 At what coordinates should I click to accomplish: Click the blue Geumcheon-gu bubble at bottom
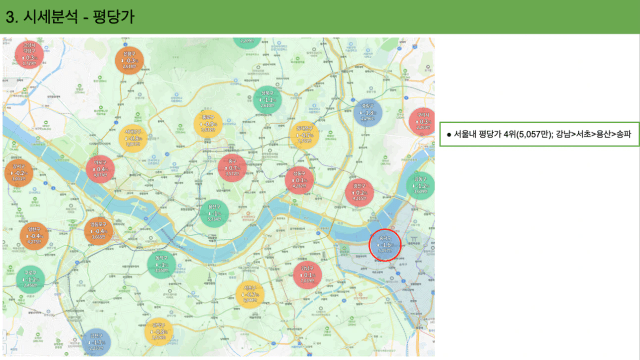click(96, 342)
